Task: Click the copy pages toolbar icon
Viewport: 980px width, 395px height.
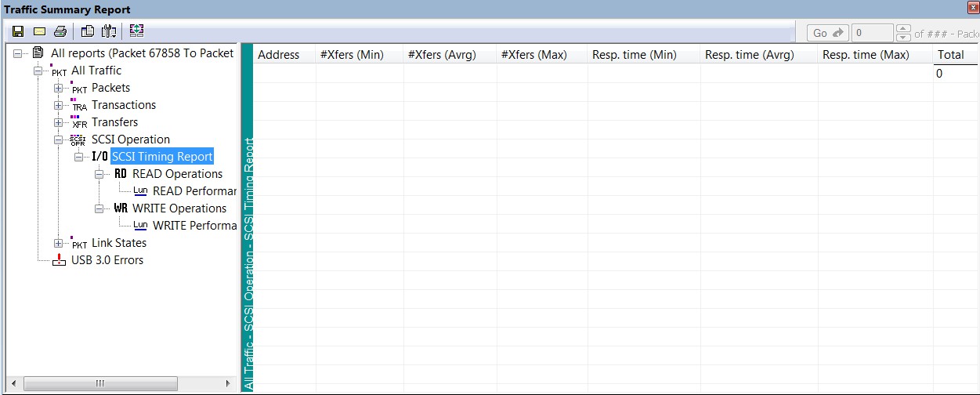Action: pos(88,32)
